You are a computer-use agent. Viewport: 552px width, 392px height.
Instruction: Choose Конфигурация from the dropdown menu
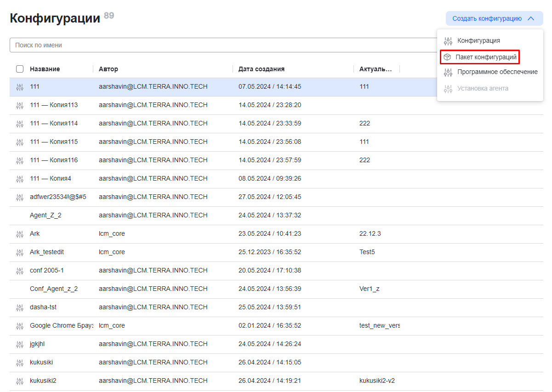pos(478,41)
